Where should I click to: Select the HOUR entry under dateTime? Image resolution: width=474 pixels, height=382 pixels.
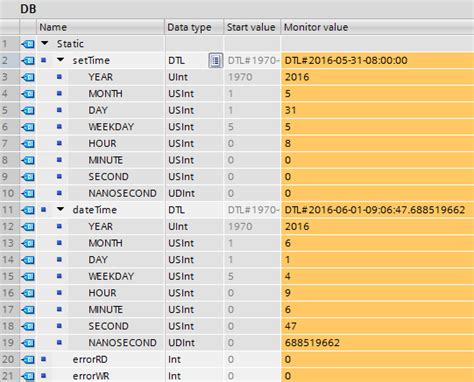tap(102, 293)
